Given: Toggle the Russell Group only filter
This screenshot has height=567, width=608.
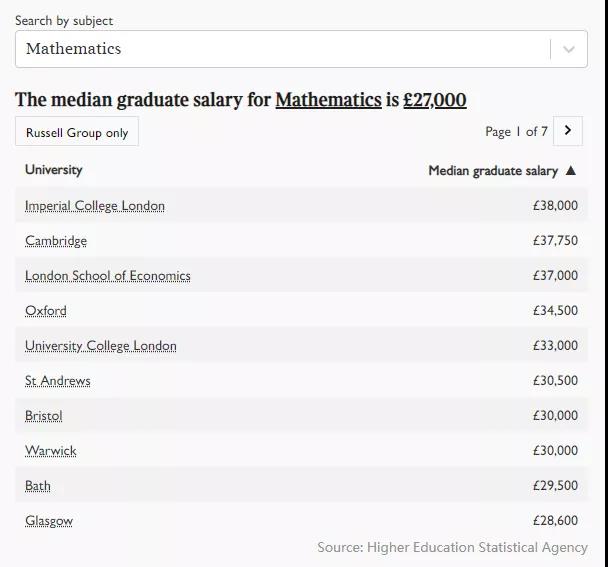Looking at the screenshot, I should coord(77,132).
